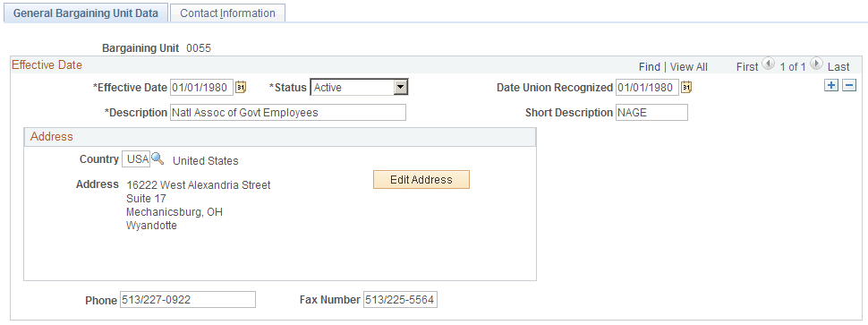Click the Description field Natl Assoc text
This screenshot has width=868, height=325.
[288, 113]
